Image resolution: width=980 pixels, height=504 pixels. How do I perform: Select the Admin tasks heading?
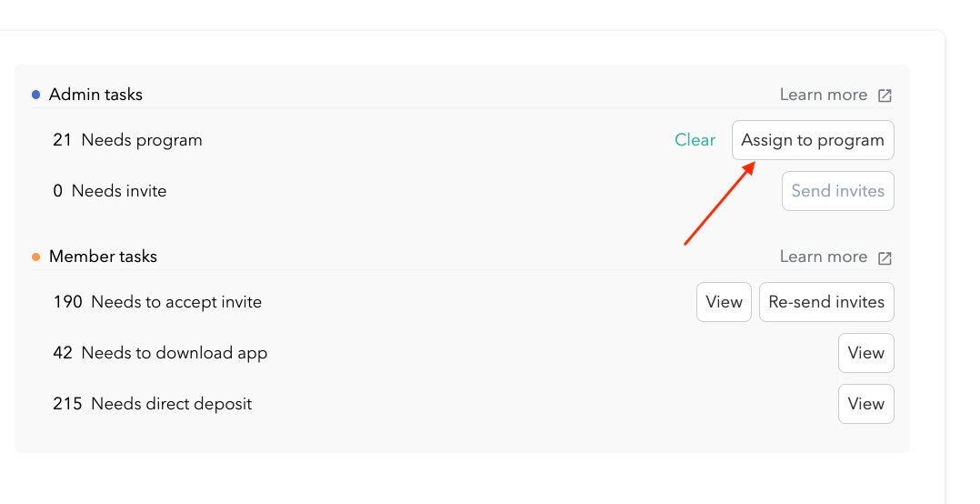tap(95, 95)
